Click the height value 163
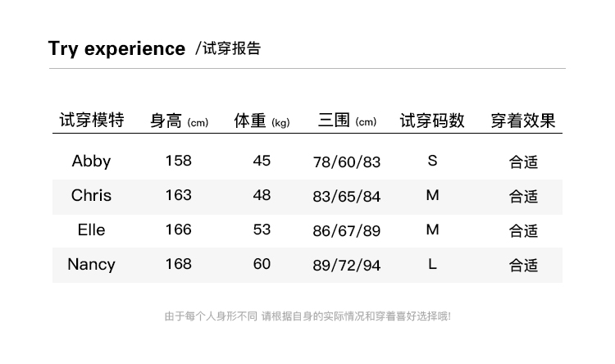The height and width of the screenshot is (364, 615). pos(178,195)
